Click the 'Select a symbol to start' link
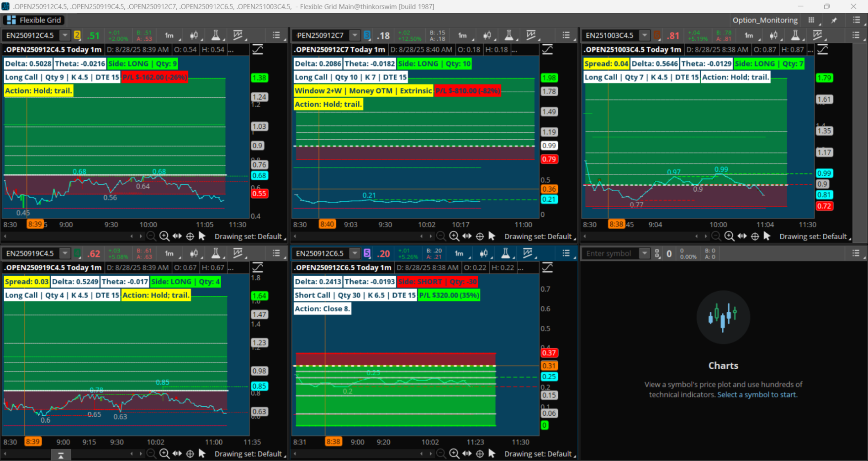Image resolution: width=868 pixels, height=461 pixels. [x=757, y=395]
